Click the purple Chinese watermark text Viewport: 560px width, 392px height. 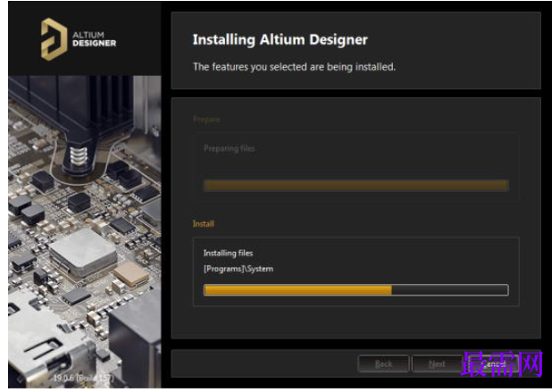502,363
